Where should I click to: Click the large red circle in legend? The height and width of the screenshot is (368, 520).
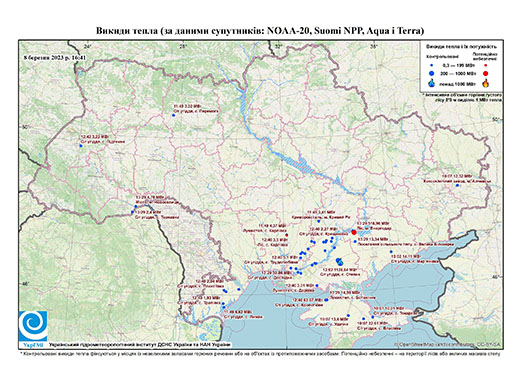486,74
